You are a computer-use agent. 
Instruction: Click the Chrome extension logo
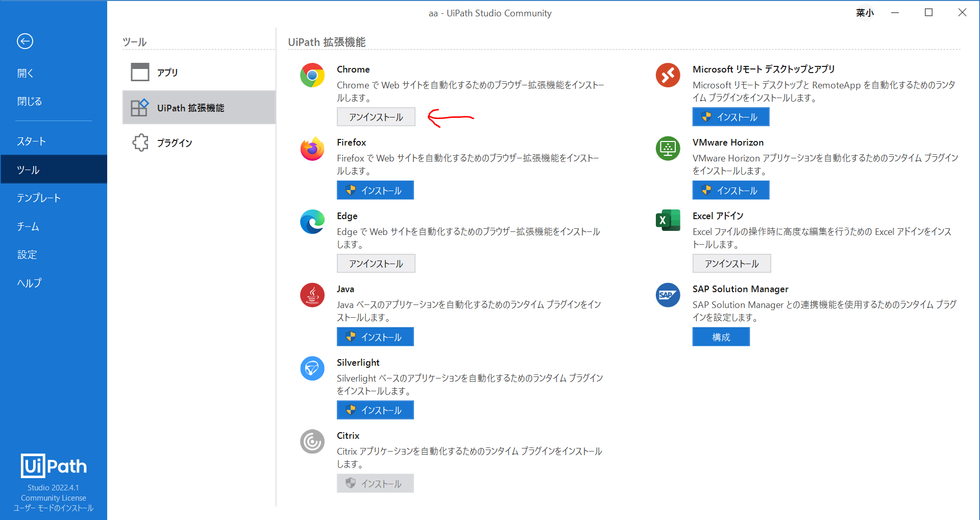coord(312,76)
